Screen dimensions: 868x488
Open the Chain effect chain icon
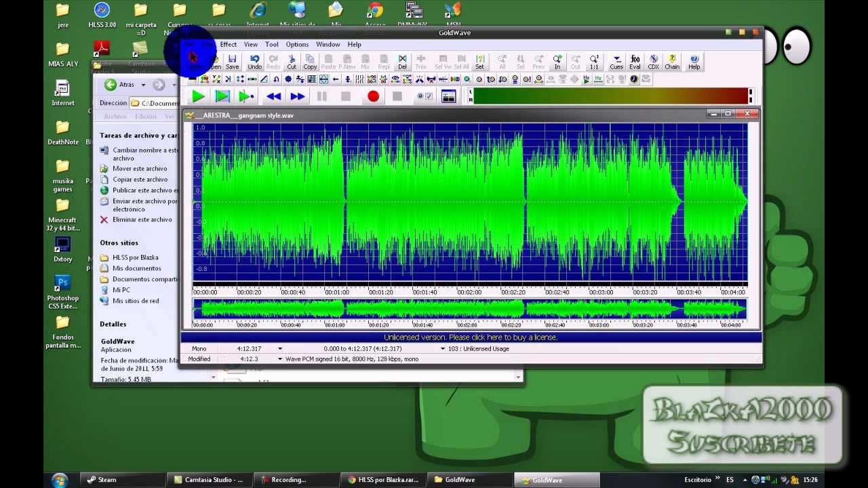[672, 62]
